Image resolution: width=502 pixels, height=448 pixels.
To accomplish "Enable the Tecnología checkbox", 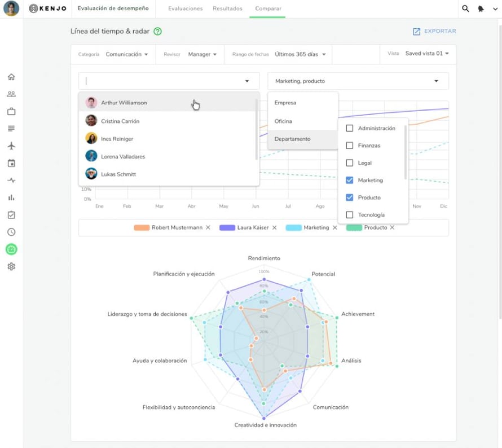I will [x=350, y=215].
